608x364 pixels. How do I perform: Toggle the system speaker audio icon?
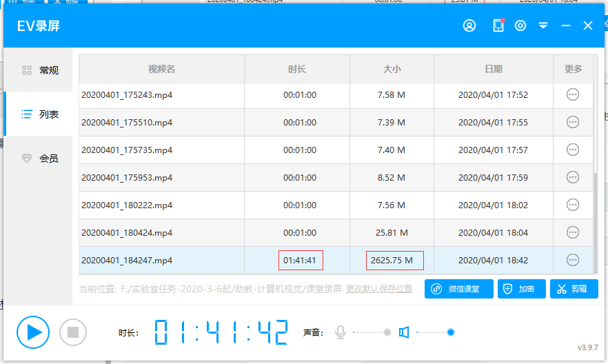[x=404, y=332]
